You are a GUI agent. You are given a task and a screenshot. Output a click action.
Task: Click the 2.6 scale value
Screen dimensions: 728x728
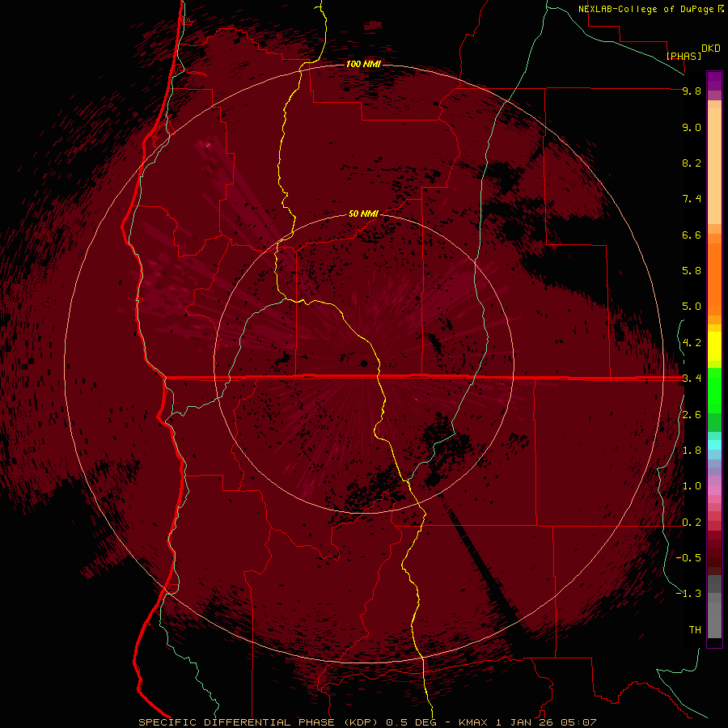click(692, 415)
